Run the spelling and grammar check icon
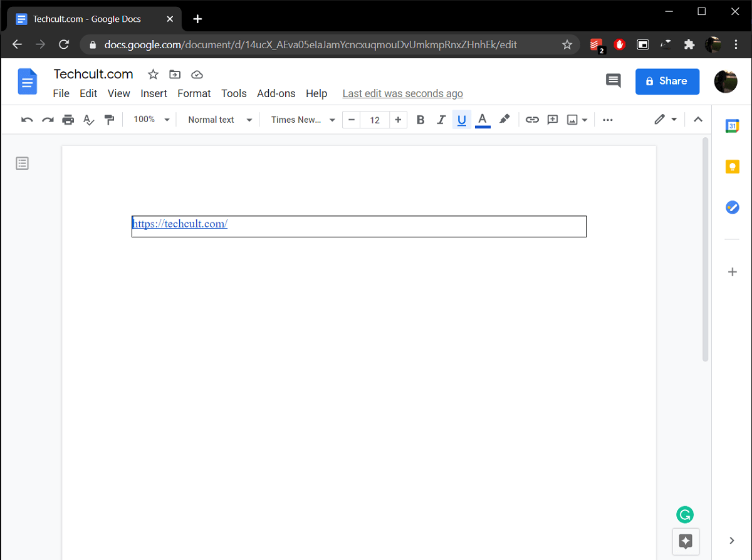This screenshot has height=560, width=752. pos(88,119)
